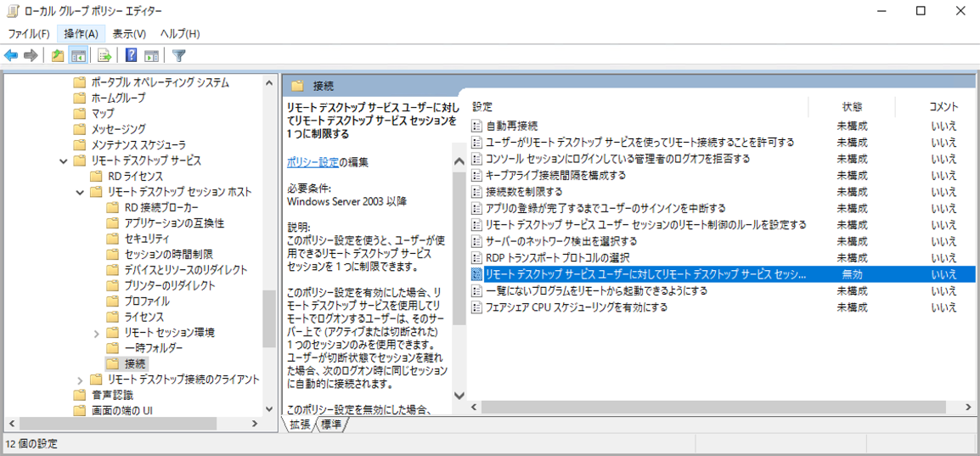
Task: Click folder icon of マップ
Action: 79,114
